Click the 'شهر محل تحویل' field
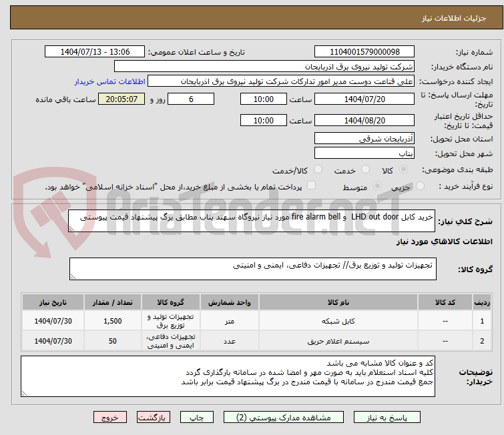 [364, 153]
